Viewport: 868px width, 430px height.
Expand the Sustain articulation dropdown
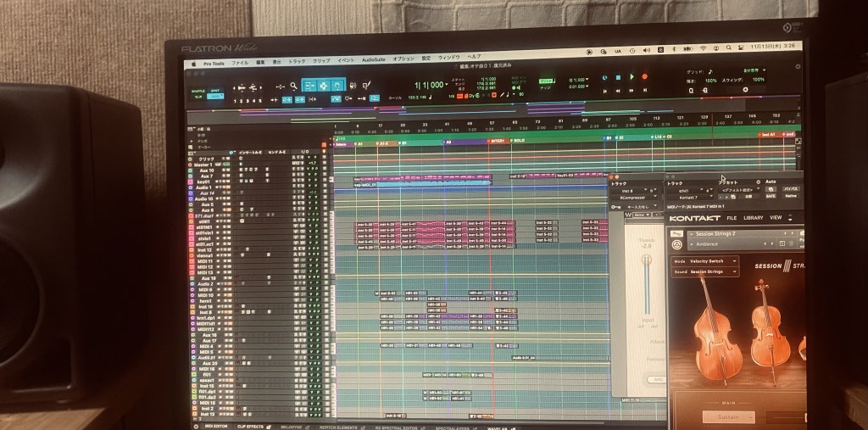pyautogui.click(x=728, y=416)
